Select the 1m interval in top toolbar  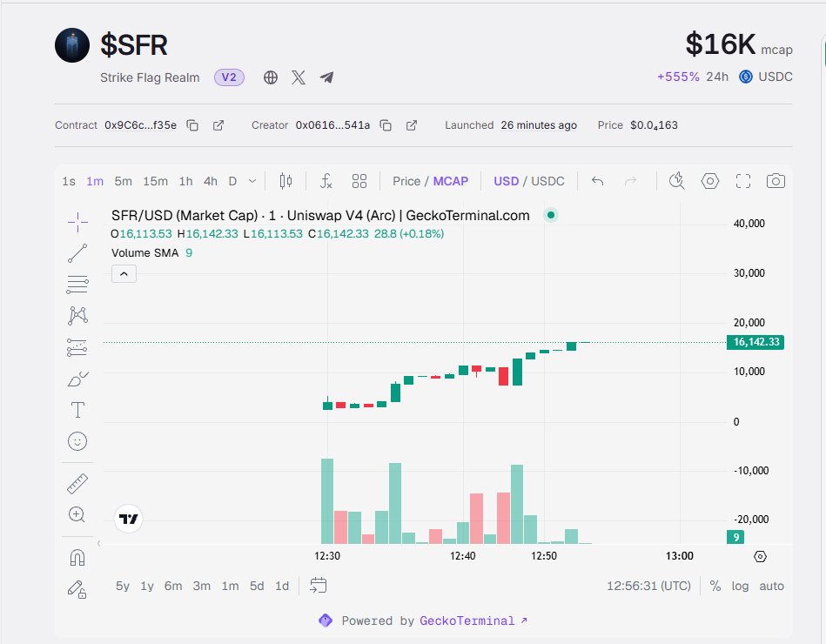[x=95, y=181]
